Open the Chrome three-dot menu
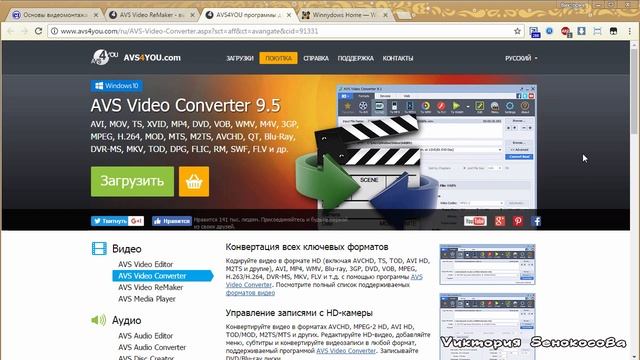Screen dimensions: 640x360 [x=629, y=31]
